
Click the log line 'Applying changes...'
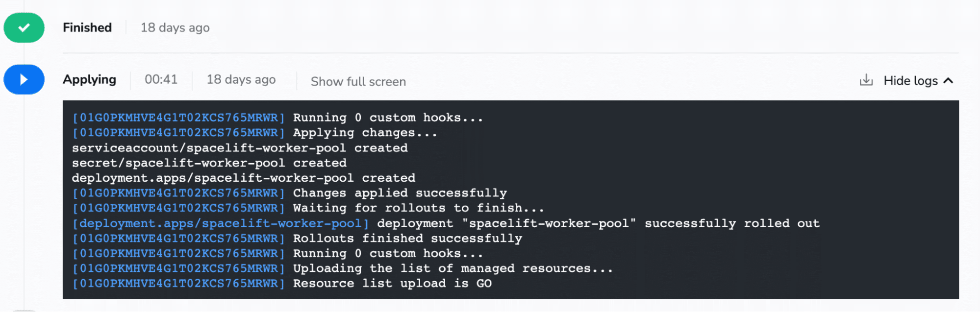(x=365, y=133)
